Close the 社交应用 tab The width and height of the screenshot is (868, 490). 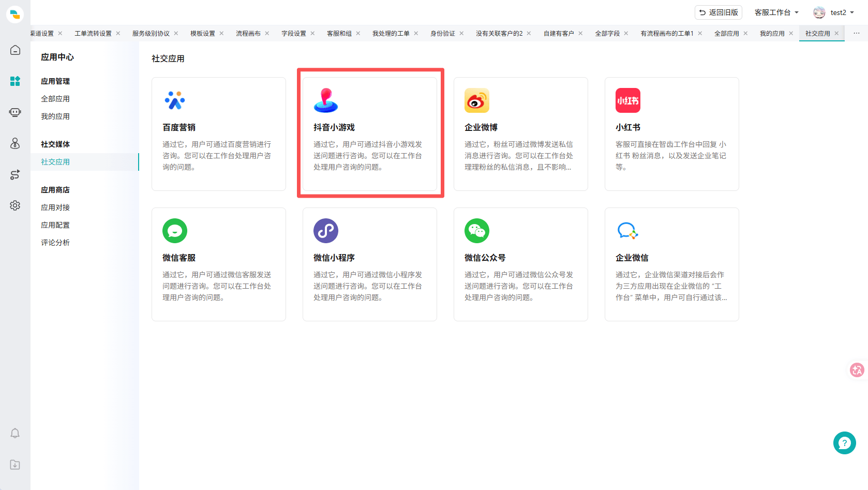point(836,33)
